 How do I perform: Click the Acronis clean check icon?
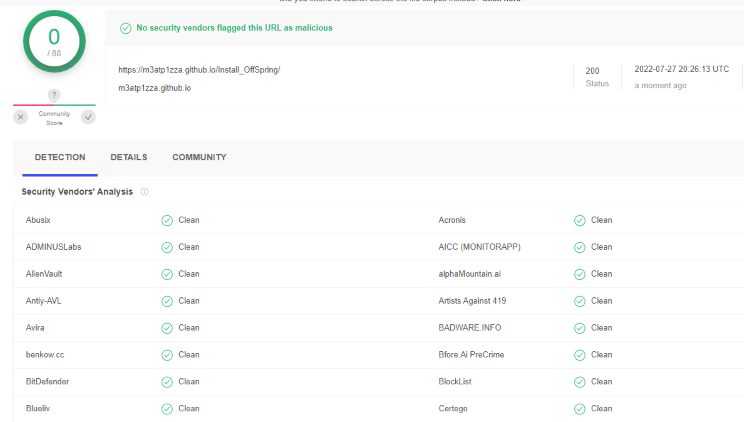[580, 220]
